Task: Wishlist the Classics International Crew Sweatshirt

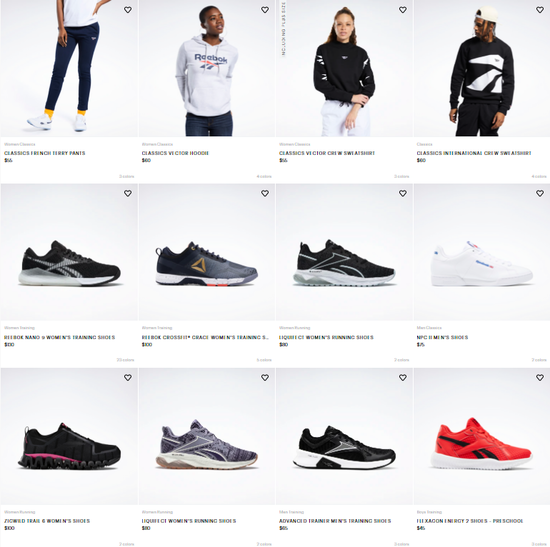Action: coord(540,10)
